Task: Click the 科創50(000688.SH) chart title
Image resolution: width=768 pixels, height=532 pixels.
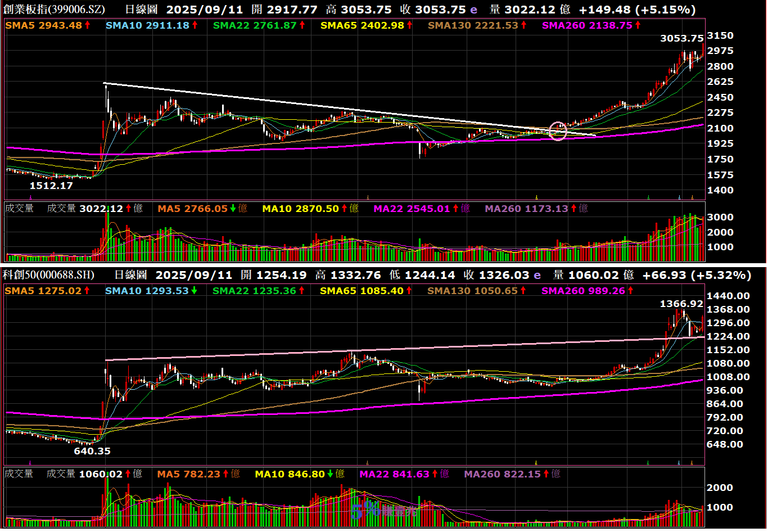Action: pyautogui.click(x=48, y=276)
